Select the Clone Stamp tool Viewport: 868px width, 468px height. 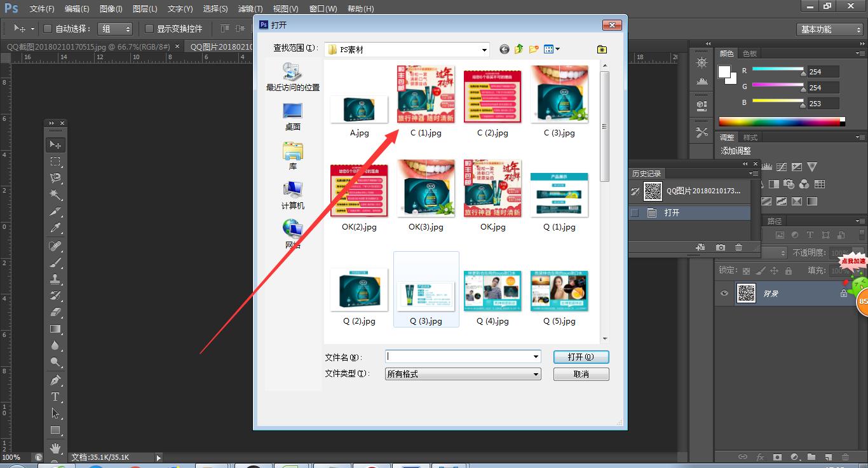pos(55,280)
